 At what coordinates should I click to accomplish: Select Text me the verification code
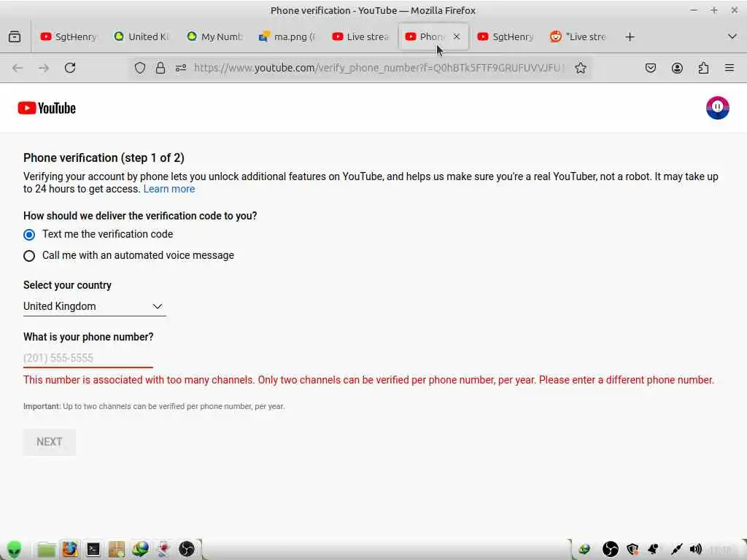pos(29,235)
